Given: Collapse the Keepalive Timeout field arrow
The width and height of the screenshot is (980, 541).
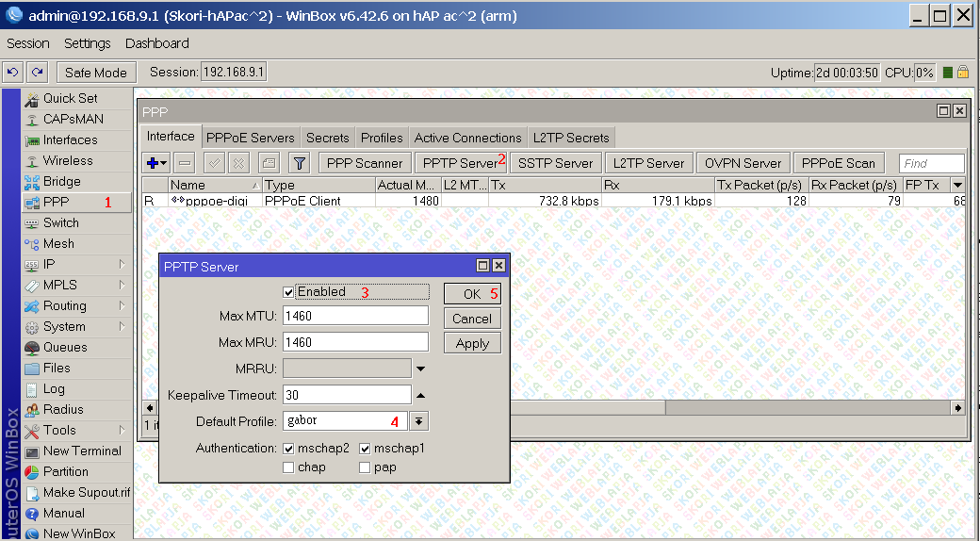Looking at the screenshot, I should pyautogui.click(x=420, y=395).
